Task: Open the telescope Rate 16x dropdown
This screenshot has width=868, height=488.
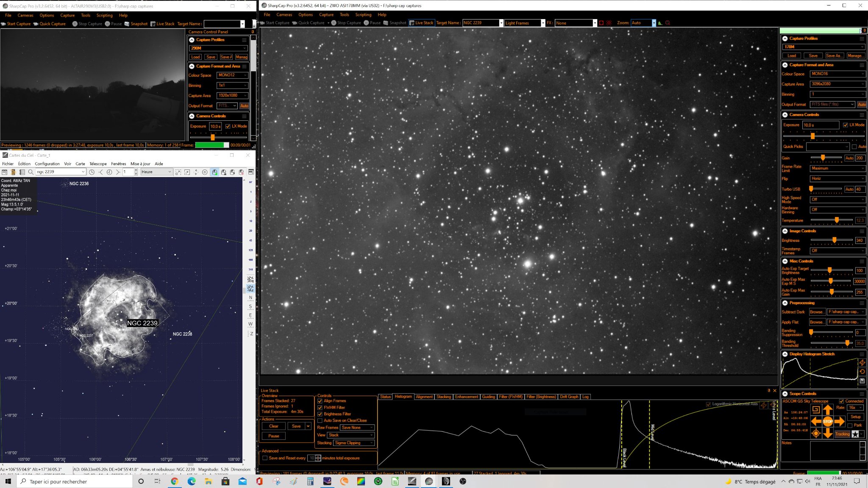Action: pyautogui.click(x=856, y=408)
